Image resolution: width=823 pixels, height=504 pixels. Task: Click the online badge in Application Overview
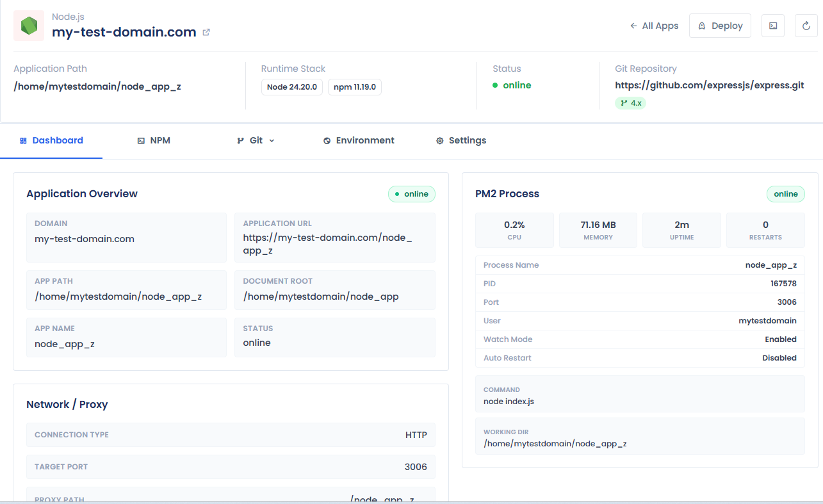tap(412, 194)
